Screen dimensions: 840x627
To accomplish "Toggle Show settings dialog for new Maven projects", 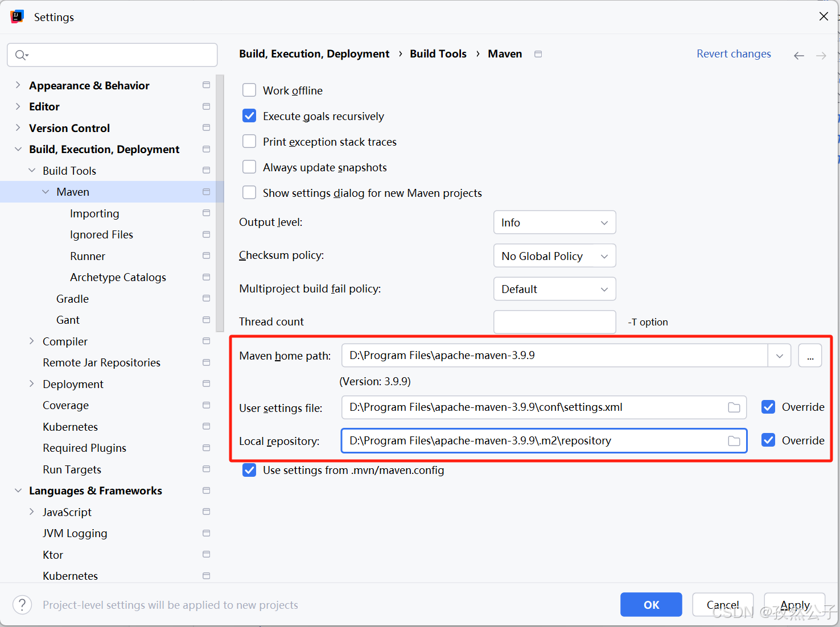I will (249, 193).
